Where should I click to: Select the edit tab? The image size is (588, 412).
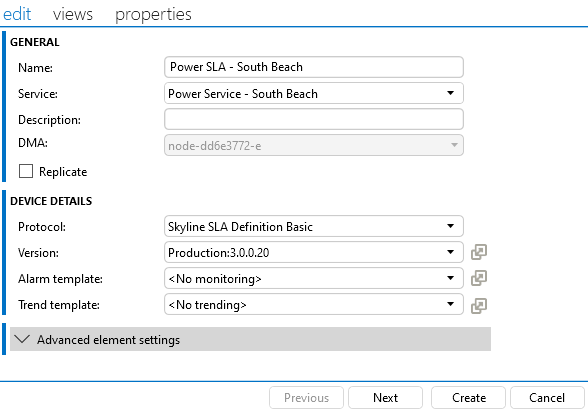[17, 15]
